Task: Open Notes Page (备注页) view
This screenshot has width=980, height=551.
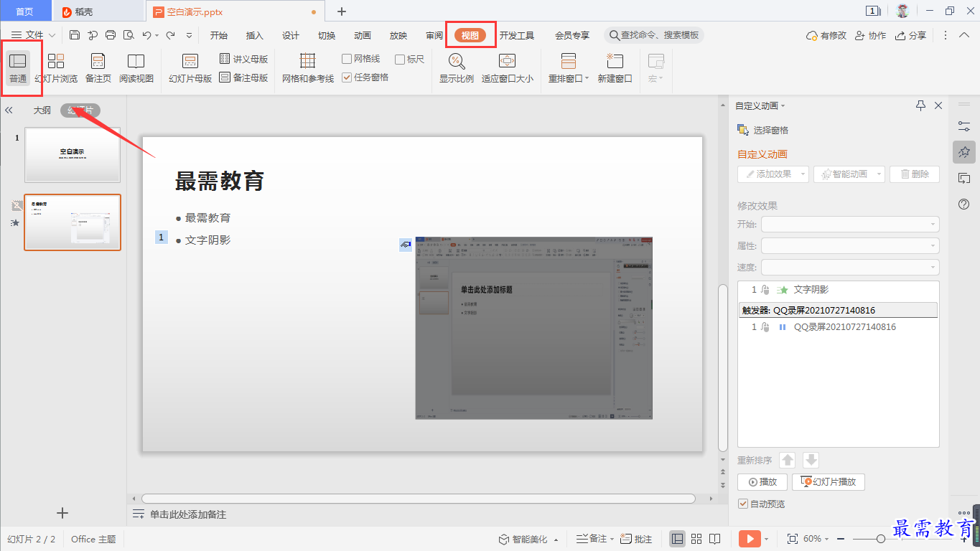Action: pos(98,68)
